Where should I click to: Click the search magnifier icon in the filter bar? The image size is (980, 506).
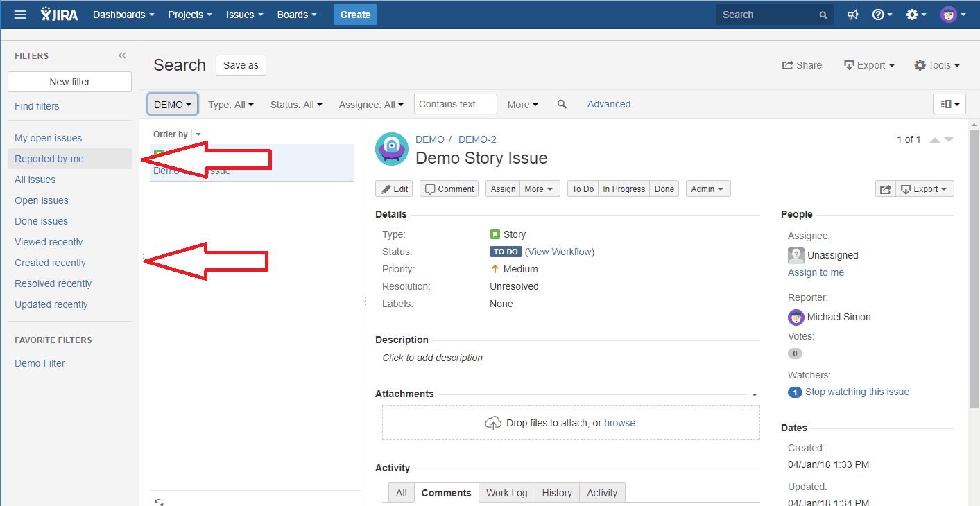[x=561, y=104]
